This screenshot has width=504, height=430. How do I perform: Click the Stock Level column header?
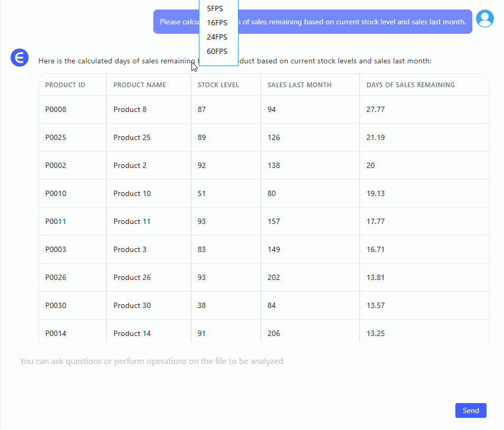point(218,85)
